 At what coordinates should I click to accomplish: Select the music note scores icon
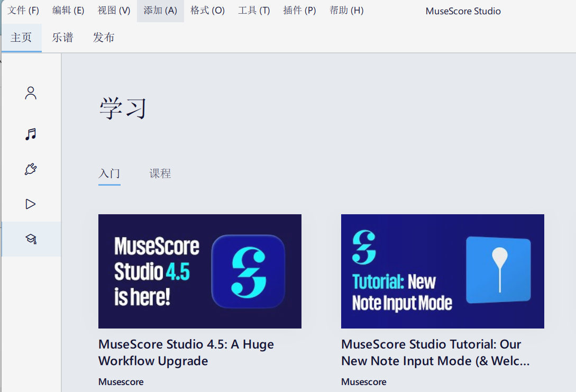tap(31, 134)
